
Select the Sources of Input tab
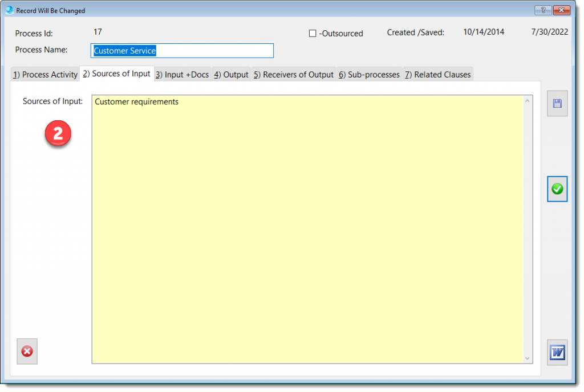pyautogui.click(x=117, y=74)
